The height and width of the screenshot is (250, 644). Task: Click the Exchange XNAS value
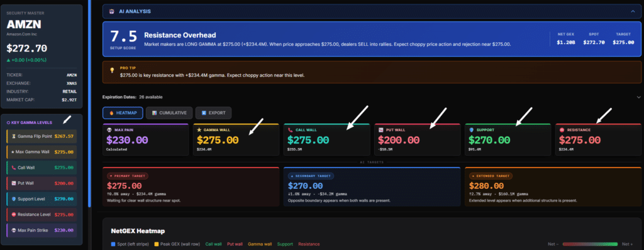[x=72, y=84]
